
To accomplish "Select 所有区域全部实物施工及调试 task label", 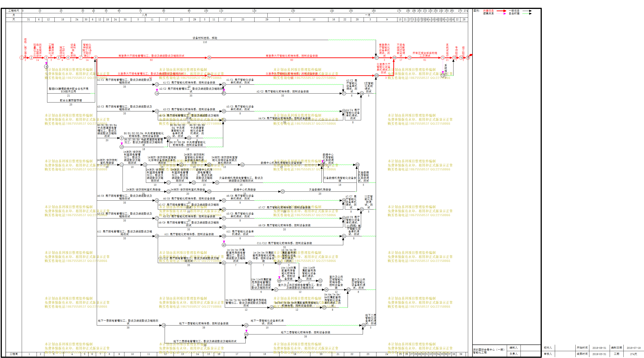I will [x=425, y=54].
